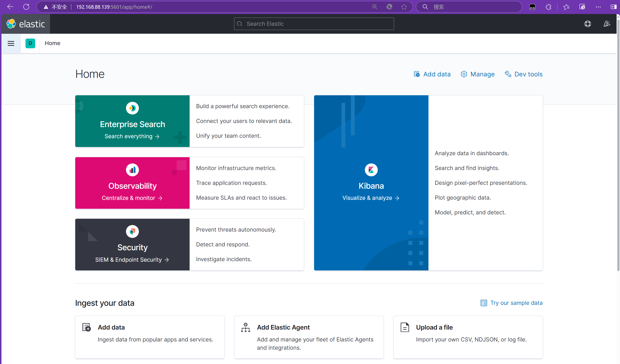The width and height of the screenshot is (620, 364).
Task: Open Search everything in Enterprise Search
Action: pos(132,136)
